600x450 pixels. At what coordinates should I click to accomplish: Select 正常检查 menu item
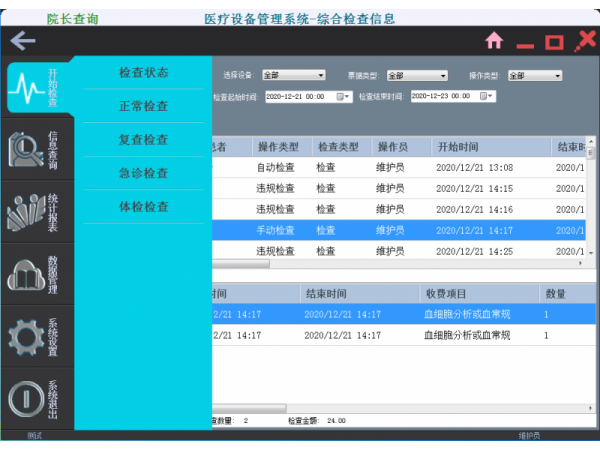(x=143, y=106)
